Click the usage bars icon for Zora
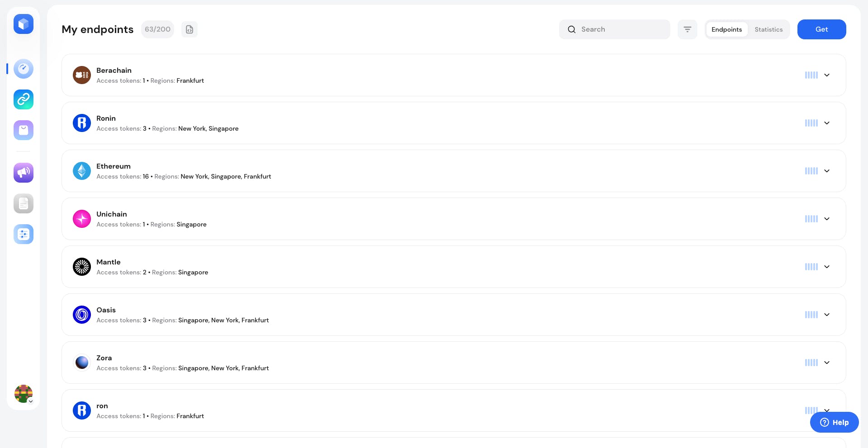The image size is (868, 448). 811,363
